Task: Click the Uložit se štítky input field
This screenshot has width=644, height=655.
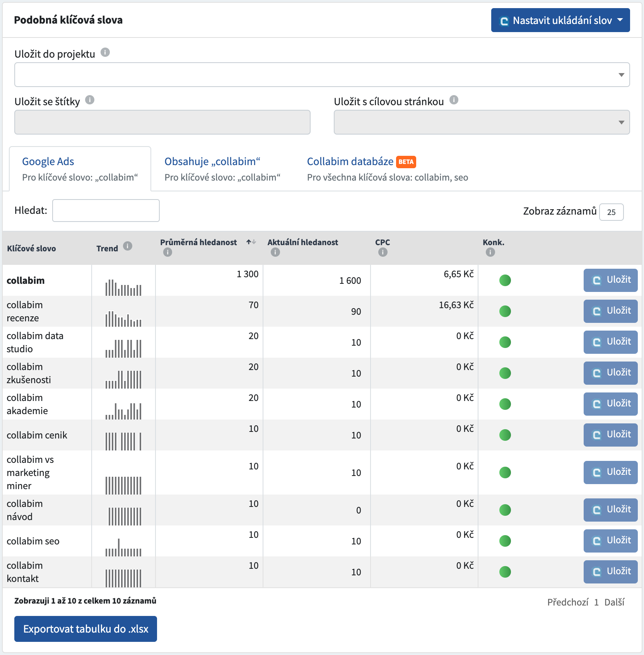Action: pos(162,122)
